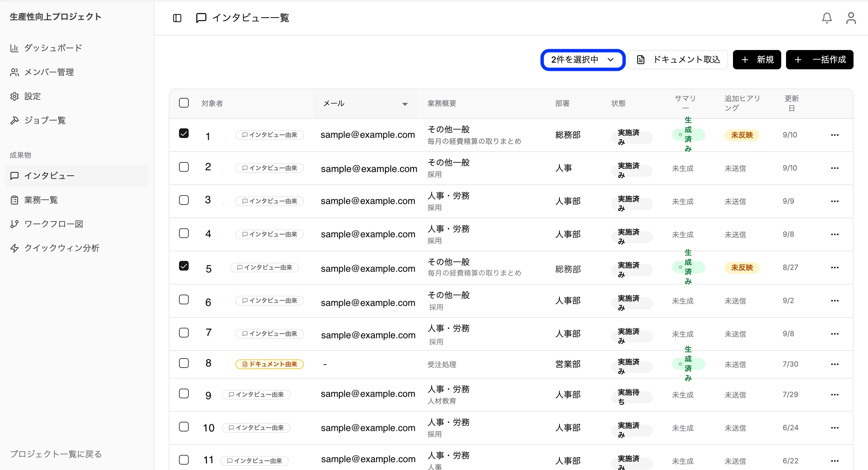
Task: Click the ドキュメント取込 button
Action: coord(678,60)
